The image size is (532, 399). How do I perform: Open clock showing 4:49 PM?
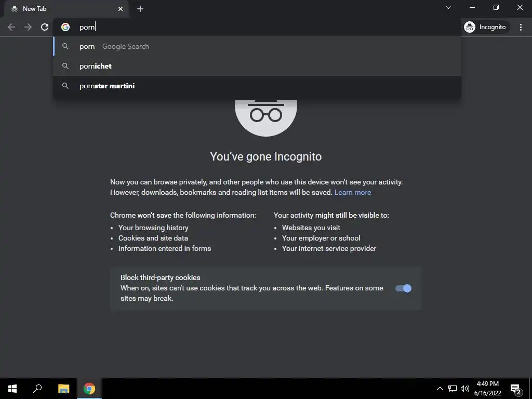(487, 389)
